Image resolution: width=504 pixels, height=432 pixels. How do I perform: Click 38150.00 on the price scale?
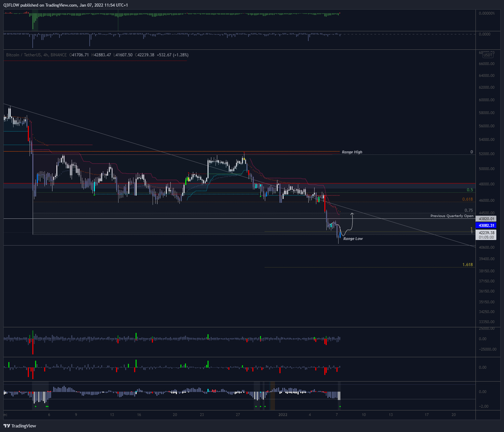click(x=486, y=271)
